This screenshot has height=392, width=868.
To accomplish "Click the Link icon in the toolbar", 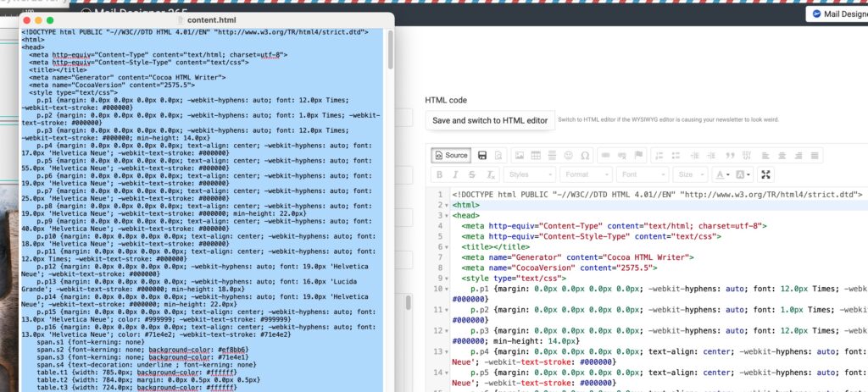I will point(605,156).
